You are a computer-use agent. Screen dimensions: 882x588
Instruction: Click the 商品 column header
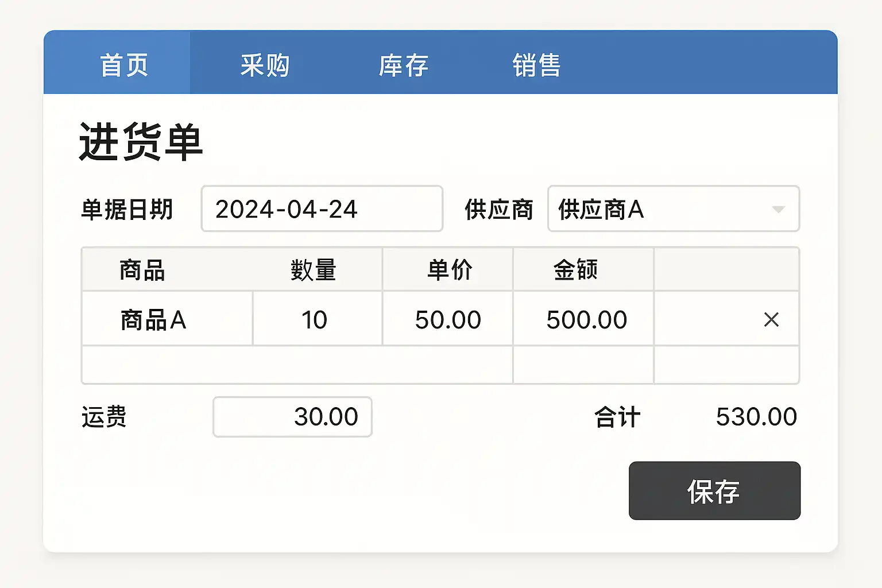pos(142,270)
